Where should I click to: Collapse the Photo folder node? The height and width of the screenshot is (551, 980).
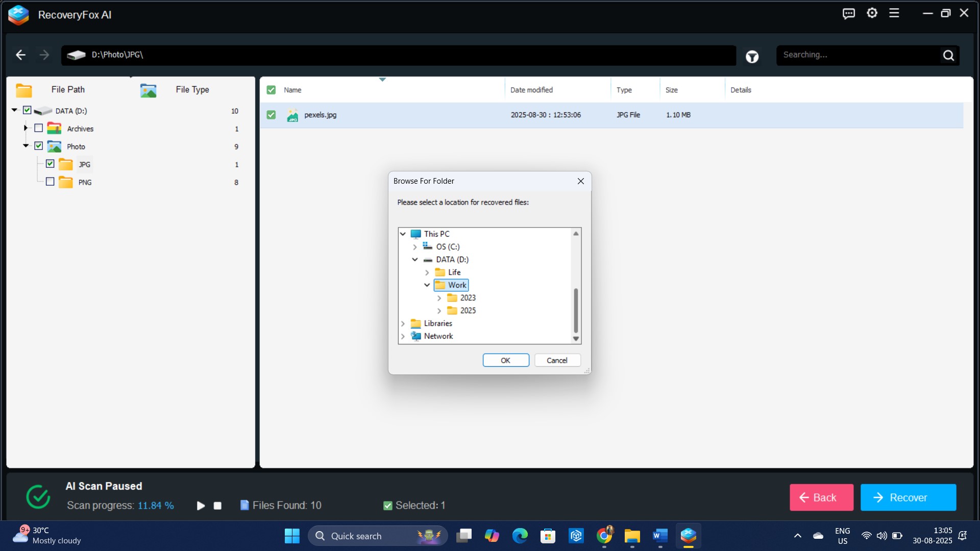pyautogui.click(x=26, y=146)
